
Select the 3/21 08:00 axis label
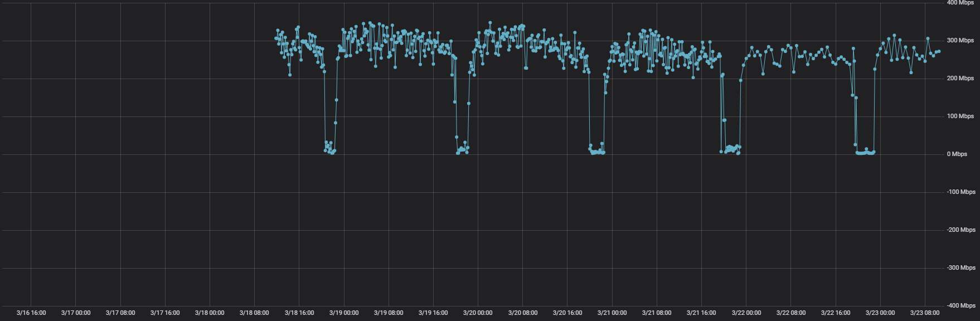tap(657, 313)
